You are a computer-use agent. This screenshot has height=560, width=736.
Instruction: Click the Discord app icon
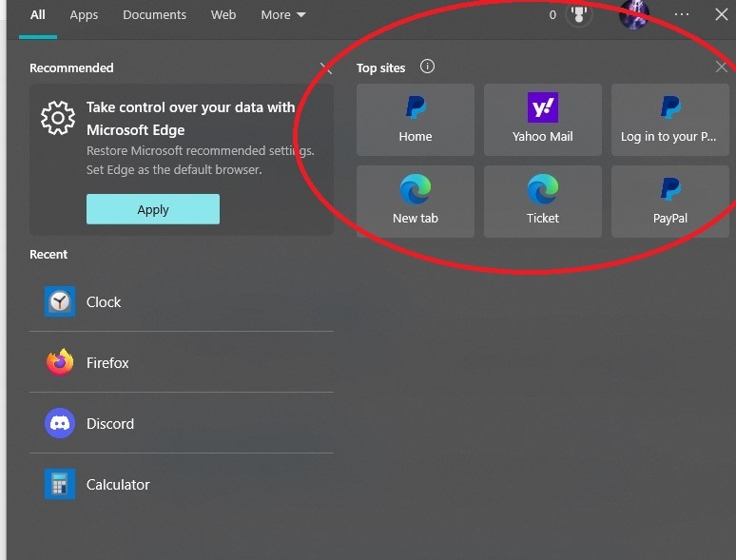pyautogui.click(x=60, y=423)
